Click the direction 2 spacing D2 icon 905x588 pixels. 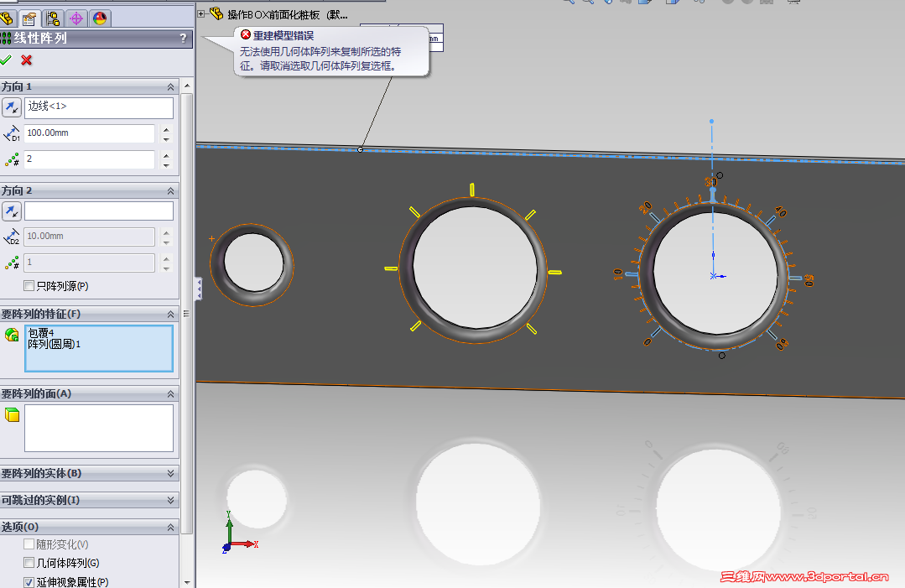tap(12, 237)
